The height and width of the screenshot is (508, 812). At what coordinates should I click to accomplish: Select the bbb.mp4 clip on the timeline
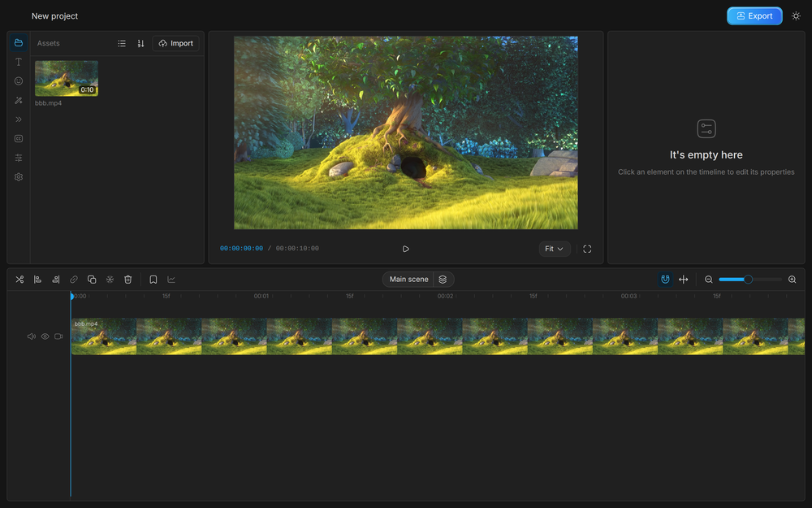click(x=438, y=336)
